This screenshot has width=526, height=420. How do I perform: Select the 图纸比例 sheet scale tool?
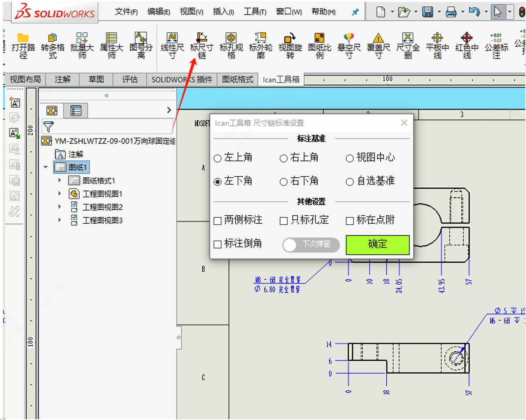click(319, 45)
